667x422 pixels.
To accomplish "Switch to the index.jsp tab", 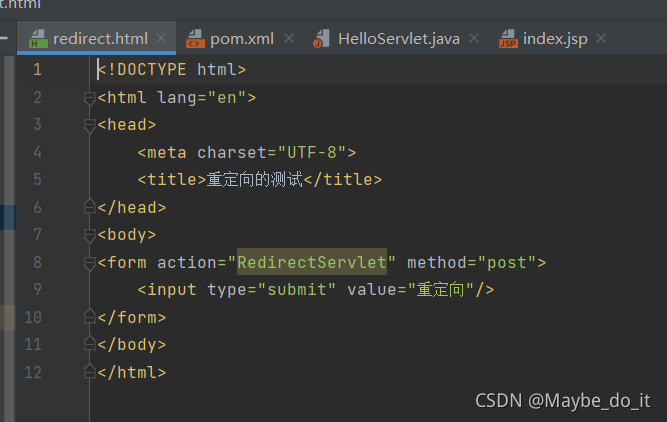I will pos(555,39).
